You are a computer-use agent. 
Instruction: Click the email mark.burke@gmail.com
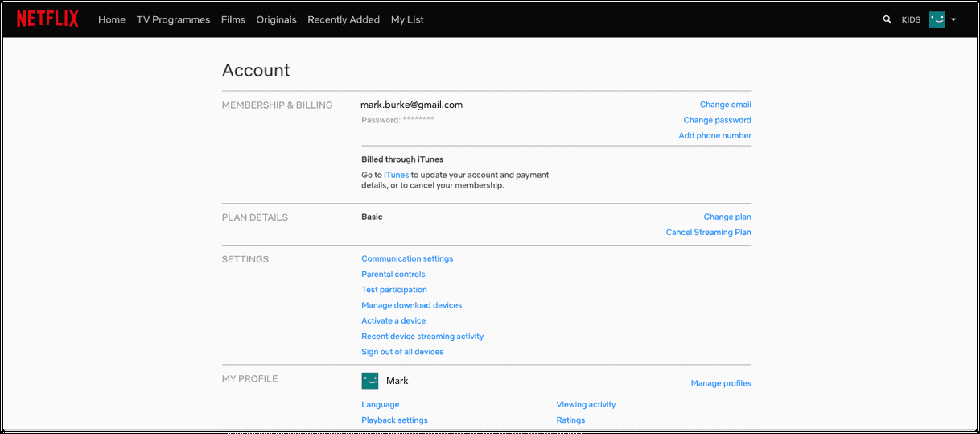412,105
